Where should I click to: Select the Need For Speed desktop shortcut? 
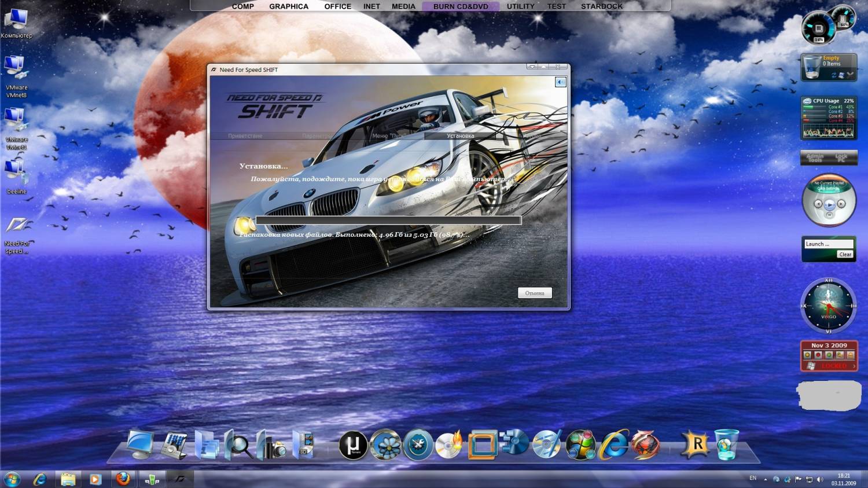(x=17, y=235)
